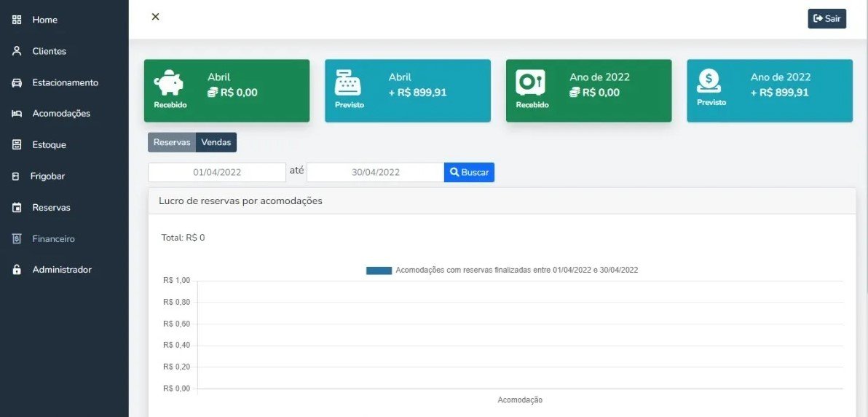Click the Home grid icon in sidebar

(x=17, y=20)
